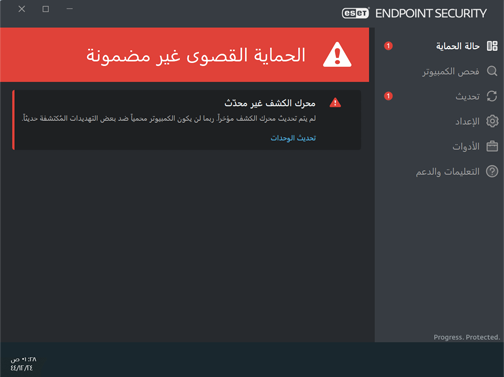
Task: Click the date in the bottom bar
Action: click(x=22, y=368)
